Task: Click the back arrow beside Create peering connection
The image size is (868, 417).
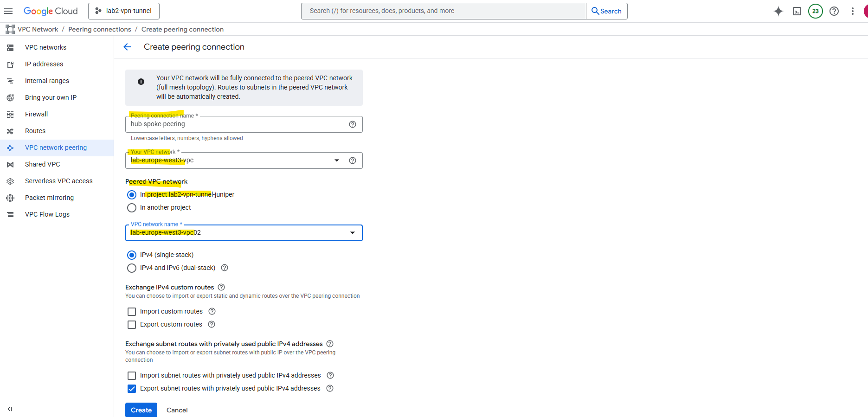Action: (x=127, y=47)
